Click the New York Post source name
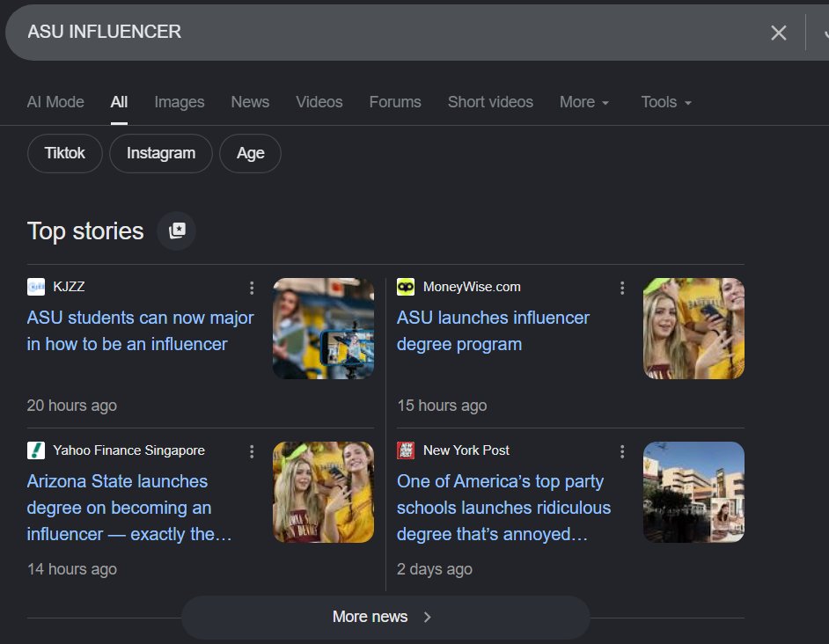The height and width of the screenshot is (644, 829). 466,450
